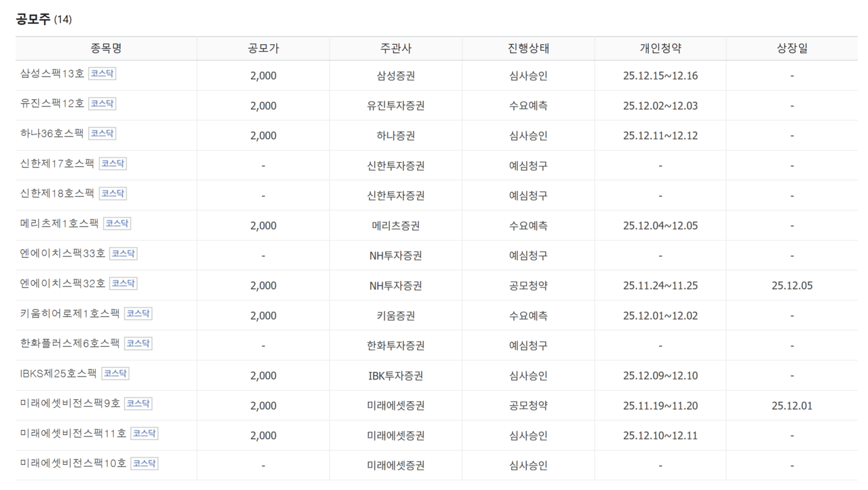Open the 유진스팩12호 stock link
This screenshot has width=868, height=490.
(52, 104)
